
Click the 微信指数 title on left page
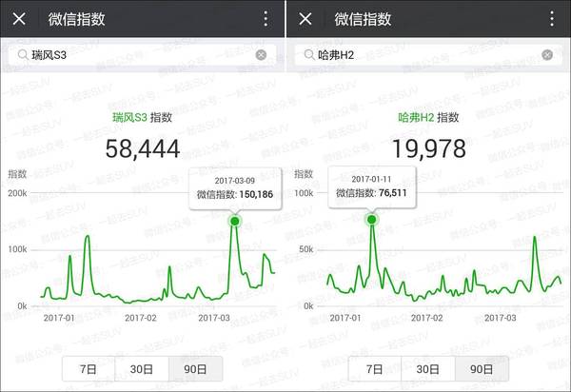pos(76,19)
